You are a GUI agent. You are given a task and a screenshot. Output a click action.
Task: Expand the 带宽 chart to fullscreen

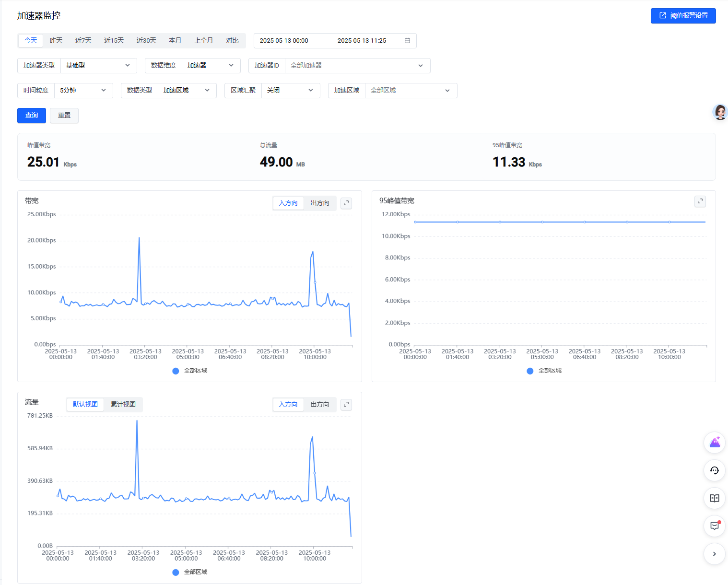[x=346, y=203]
